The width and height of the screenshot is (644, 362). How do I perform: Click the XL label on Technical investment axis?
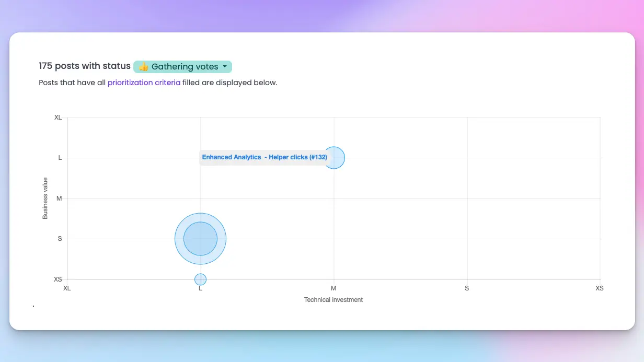(x=66, y=288)
